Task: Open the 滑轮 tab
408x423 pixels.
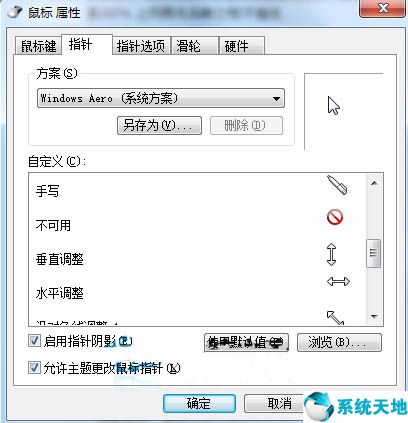Action: point(195,46)
